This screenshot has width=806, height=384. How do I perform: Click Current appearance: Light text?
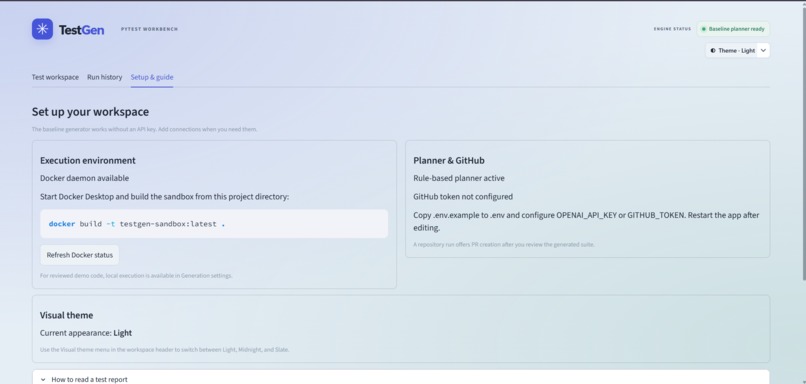point(86,333)
